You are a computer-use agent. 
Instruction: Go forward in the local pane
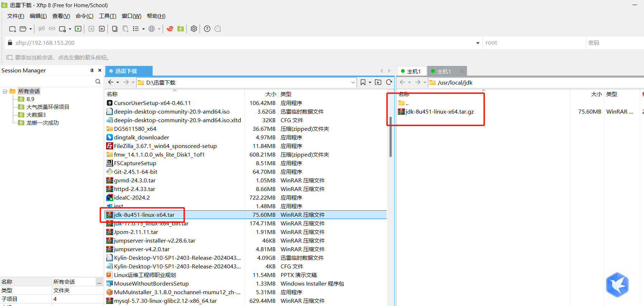126,82
